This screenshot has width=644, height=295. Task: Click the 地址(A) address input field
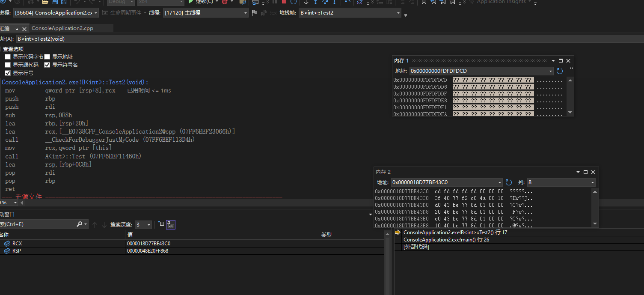tap(329, 39)
